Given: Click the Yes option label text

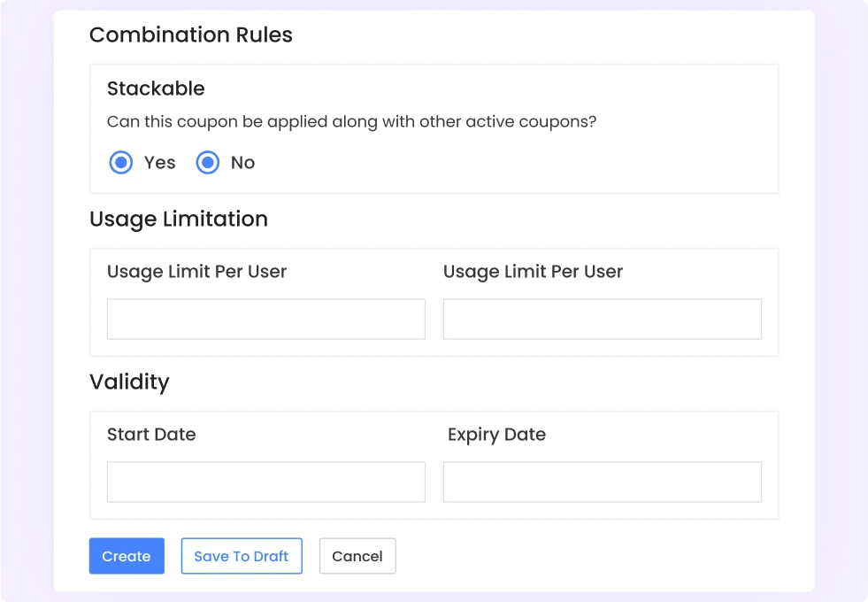Looking at the screenshot, I should coord(159,163).
